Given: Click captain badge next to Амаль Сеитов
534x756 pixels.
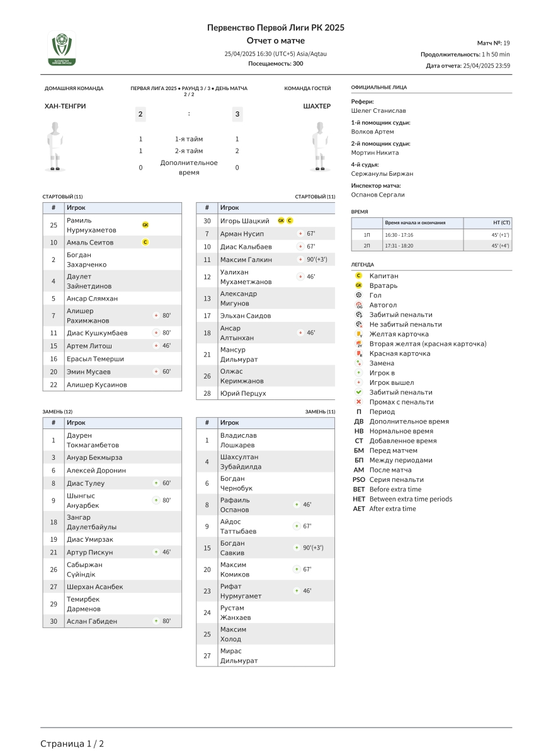Looking at the screenshot, I should tap(145, 242).
